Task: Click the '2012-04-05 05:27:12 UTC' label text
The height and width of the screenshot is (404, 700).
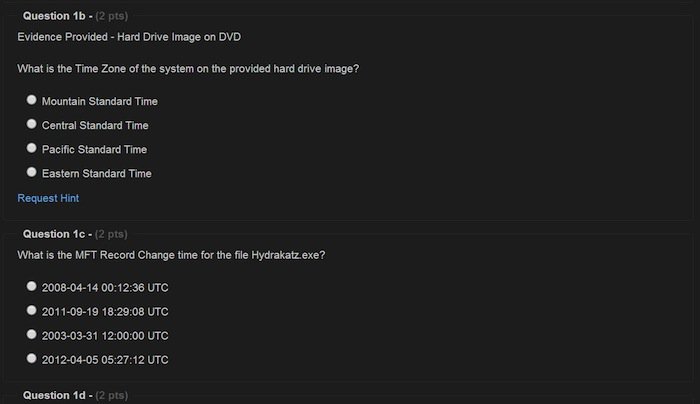Action: coord(105,359)
